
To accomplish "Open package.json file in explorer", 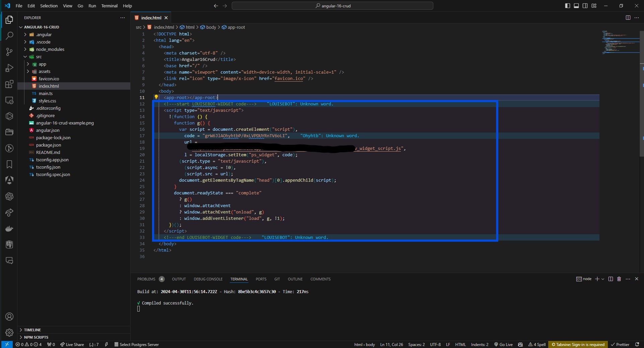I will coord(49,145).
